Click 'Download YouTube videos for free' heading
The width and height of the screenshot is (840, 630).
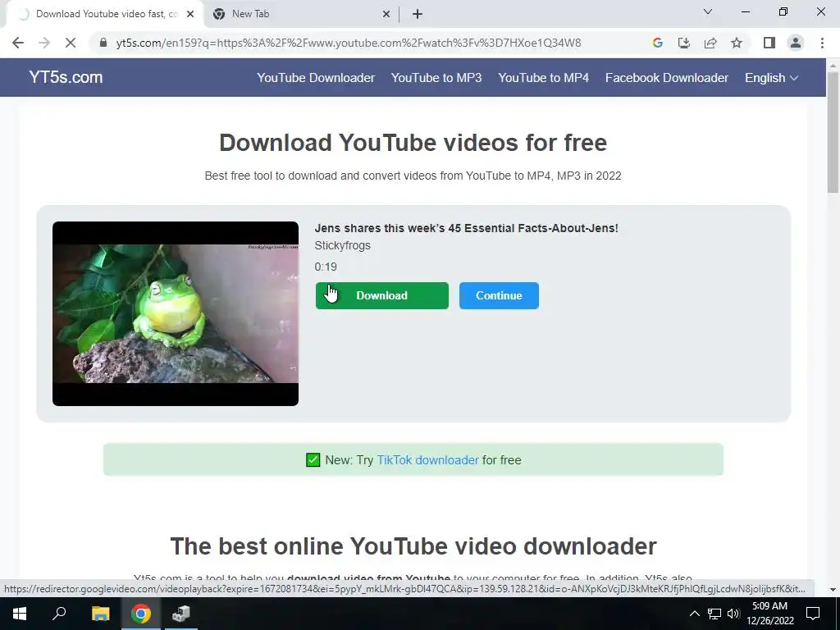tap(413, 143)
